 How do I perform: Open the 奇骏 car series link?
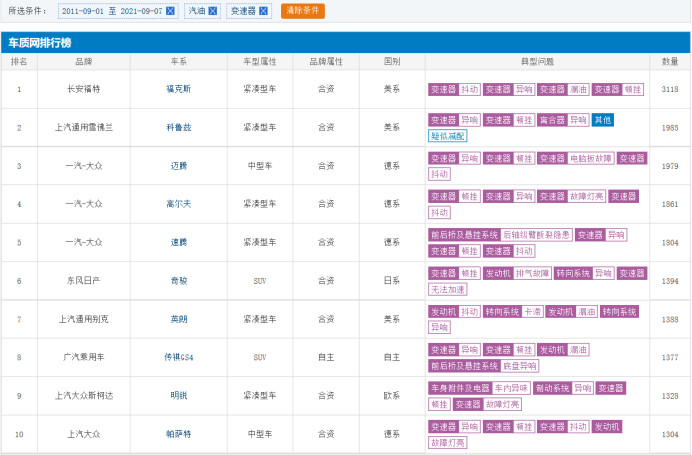179,281
